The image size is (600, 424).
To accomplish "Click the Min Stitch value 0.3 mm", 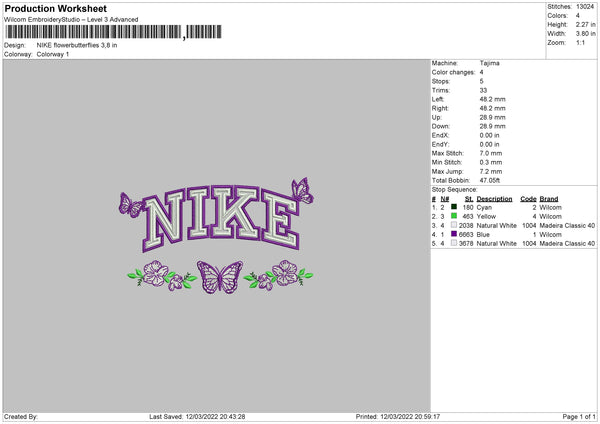I will pyautogui.click(x=491, y=162).
